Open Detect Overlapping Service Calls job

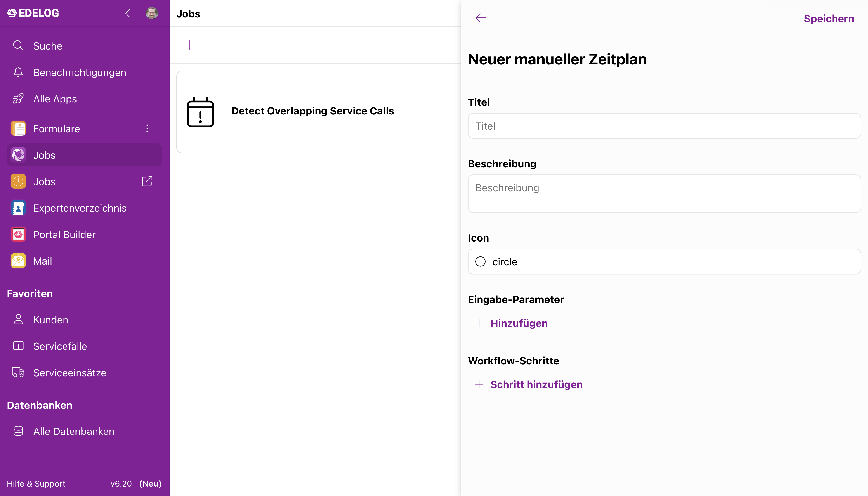[312, 111]
